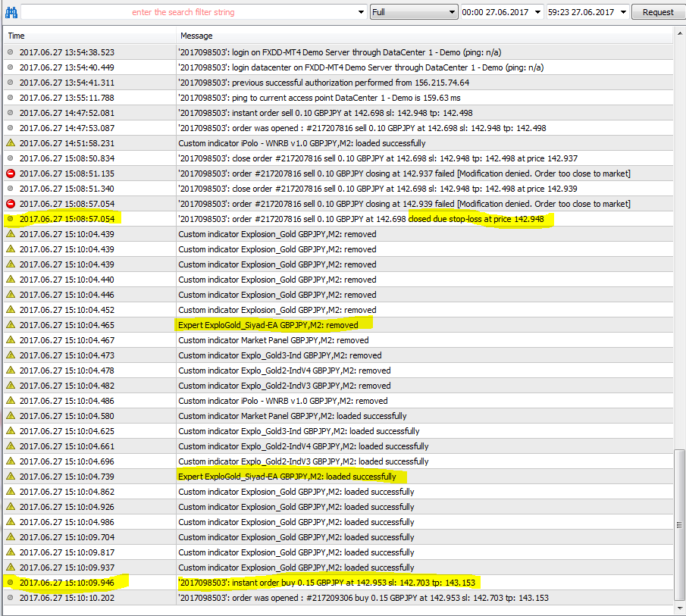Expand the end date 59:23 27.06.2017 picker

pos(624,12)
